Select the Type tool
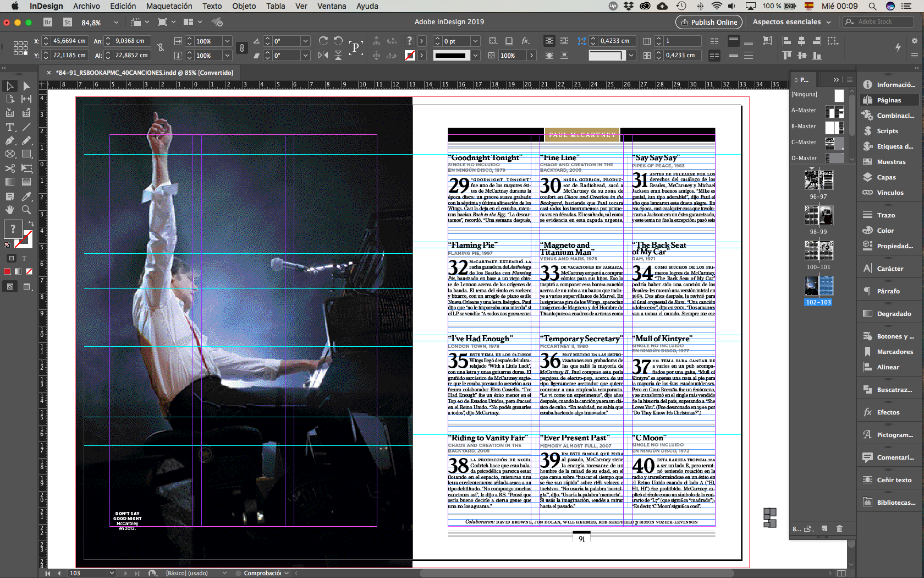This screenshot has height=578, width=924. [x=10, y=127]
